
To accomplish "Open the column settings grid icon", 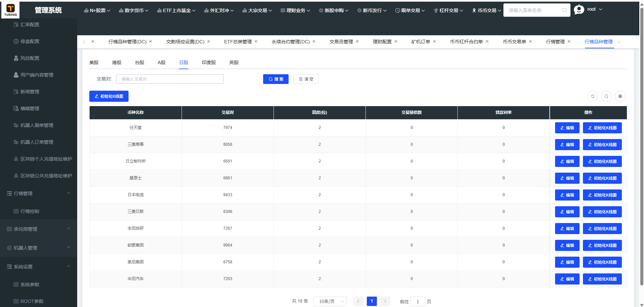I will tap(620, 96).
